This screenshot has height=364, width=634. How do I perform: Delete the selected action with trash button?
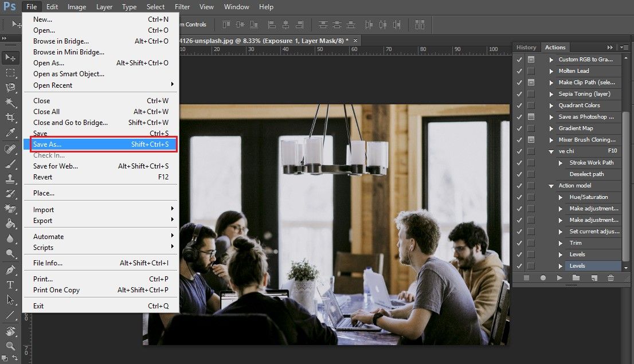tap(611, 277)
